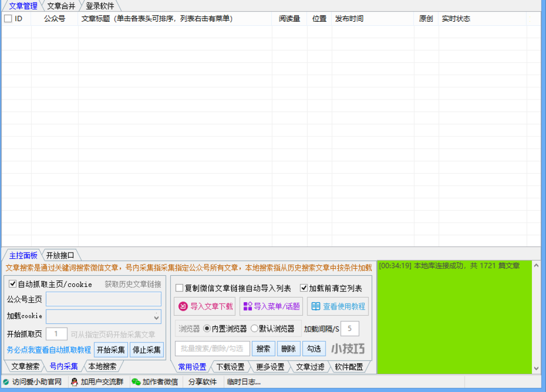Expand the 加载cookie dropdown
This screenshot has height=392, width=546.
[156, 317]
